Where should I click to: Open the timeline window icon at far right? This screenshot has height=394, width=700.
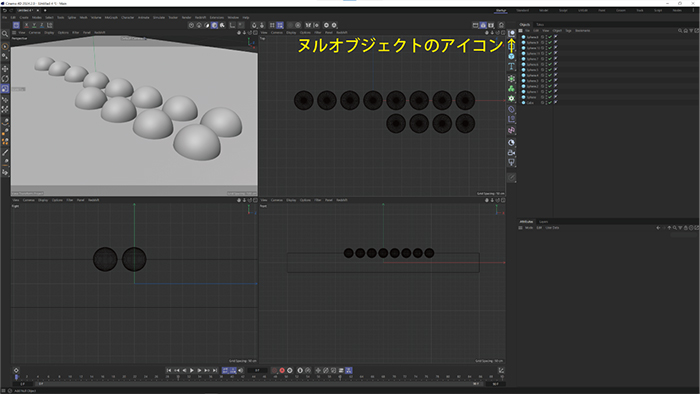tap(501, 370)
